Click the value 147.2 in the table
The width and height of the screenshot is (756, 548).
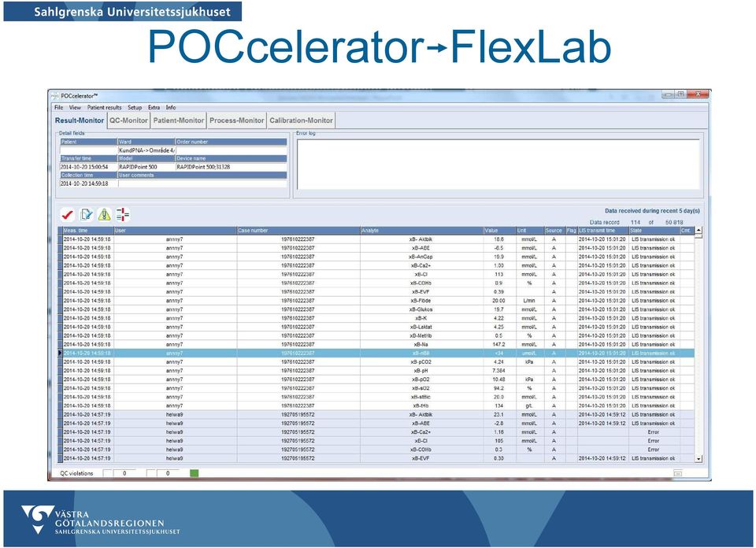[498, 345]
